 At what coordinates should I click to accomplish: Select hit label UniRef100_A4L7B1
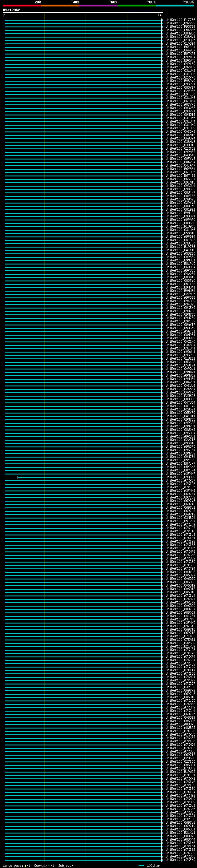180,616
